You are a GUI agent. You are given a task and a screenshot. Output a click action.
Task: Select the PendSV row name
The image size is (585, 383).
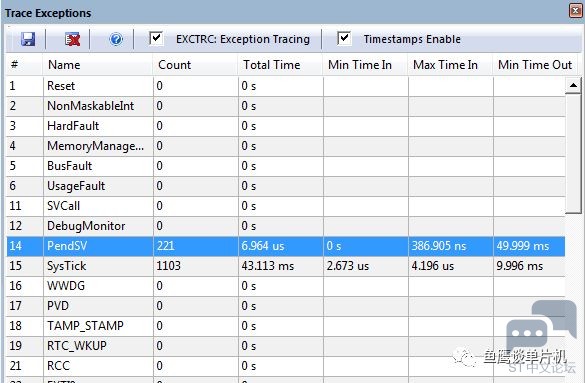point(67,246)
